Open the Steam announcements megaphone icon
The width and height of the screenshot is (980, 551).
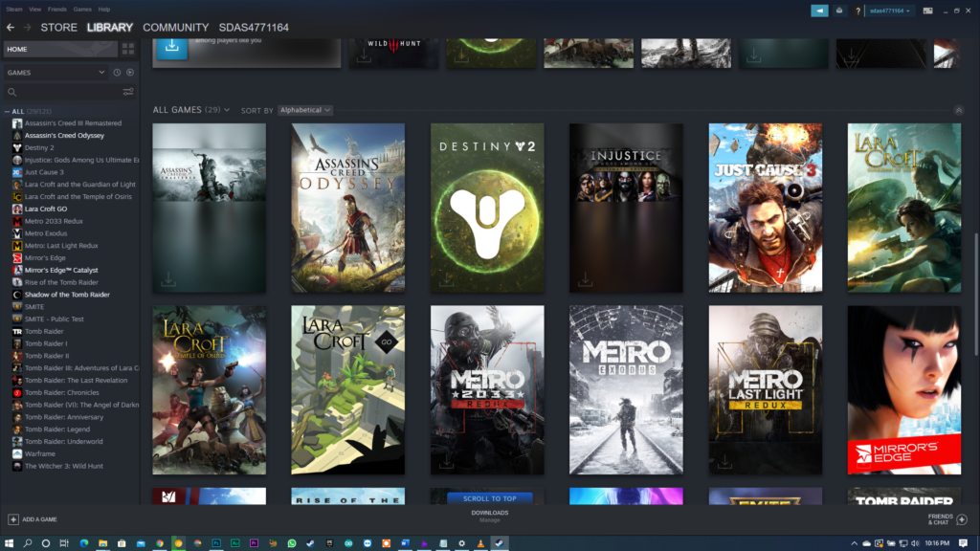[819, 11]
